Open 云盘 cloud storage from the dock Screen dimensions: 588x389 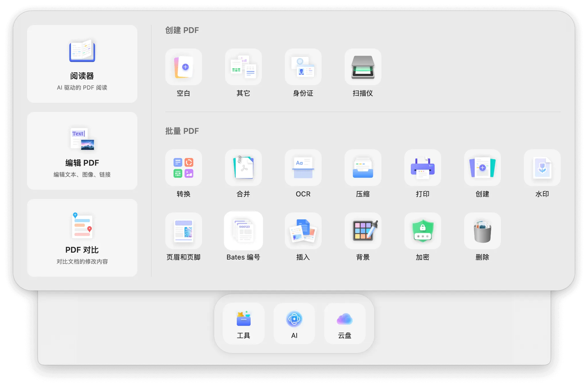344,324
